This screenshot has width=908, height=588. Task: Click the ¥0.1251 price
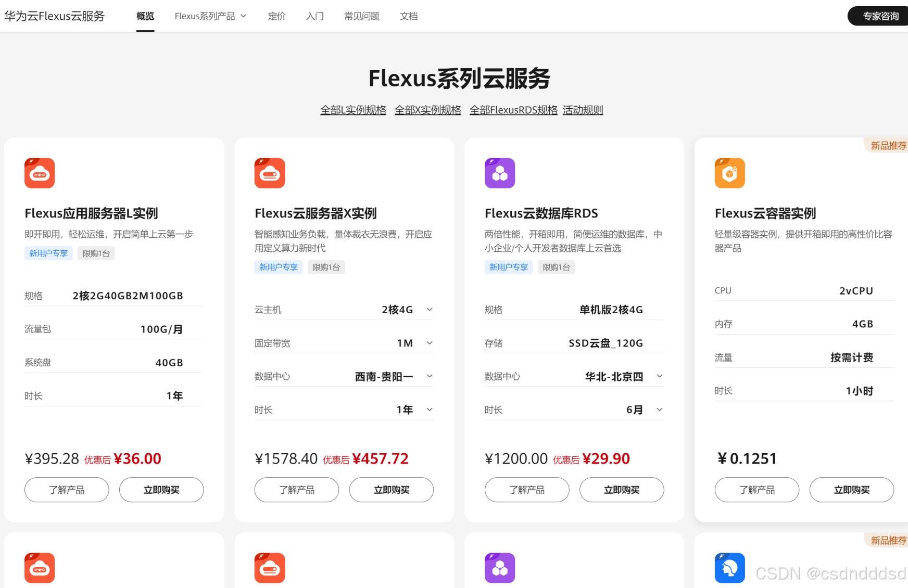747,458
